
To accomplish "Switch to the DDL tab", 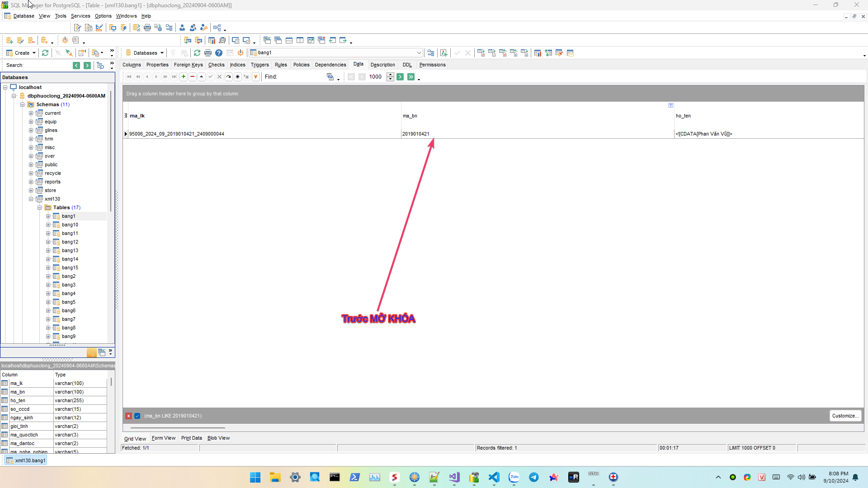I will pos(407,65).
